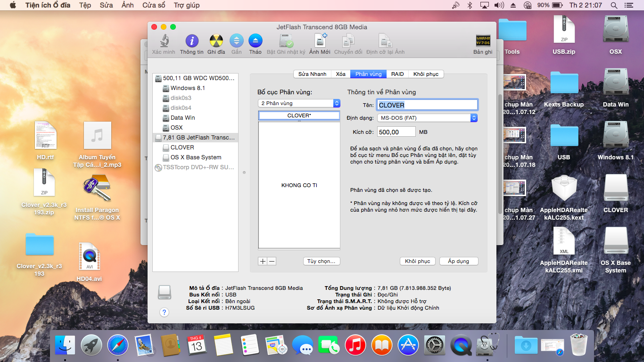
Task: Select the TSSTcorp DVD+-RW drive in the sidebar
Action: pos(195,167)
